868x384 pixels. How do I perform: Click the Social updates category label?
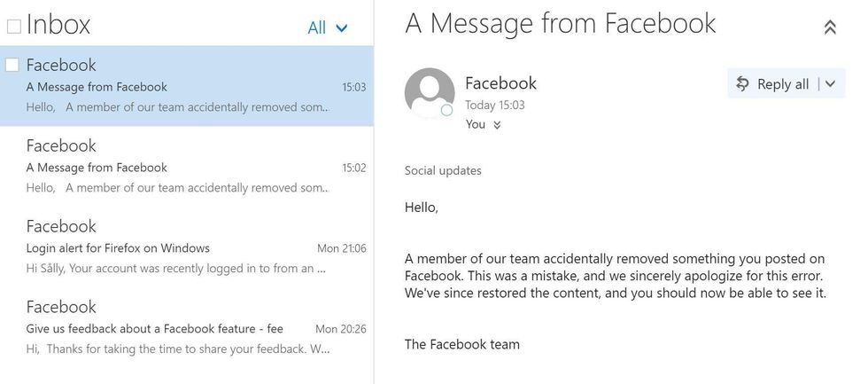pos(444,170)
